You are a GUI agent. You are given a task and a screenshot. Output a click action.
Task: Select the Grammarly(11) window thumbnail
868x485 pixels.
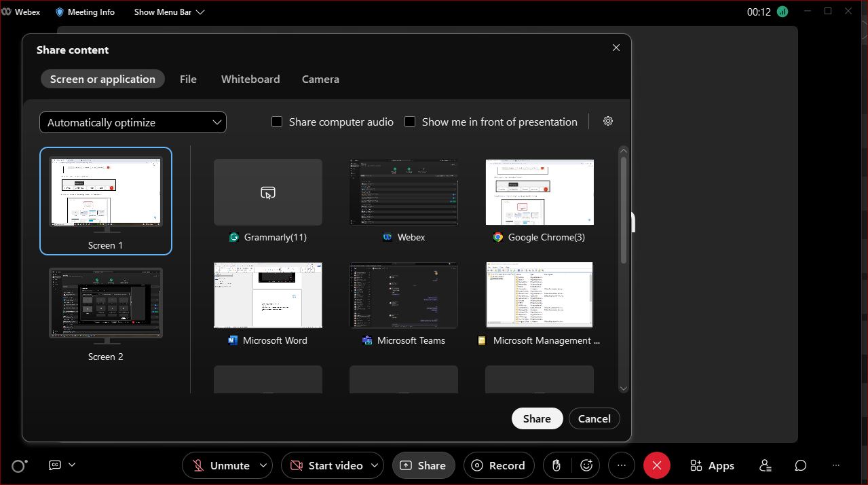point(268,192)
